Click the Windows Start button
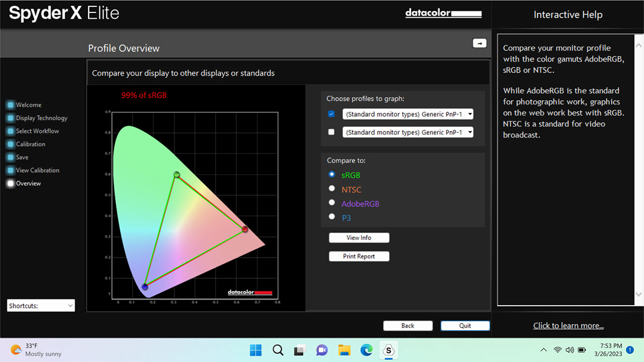Viewport: 644px width, 362px height. tap(255, 350)
